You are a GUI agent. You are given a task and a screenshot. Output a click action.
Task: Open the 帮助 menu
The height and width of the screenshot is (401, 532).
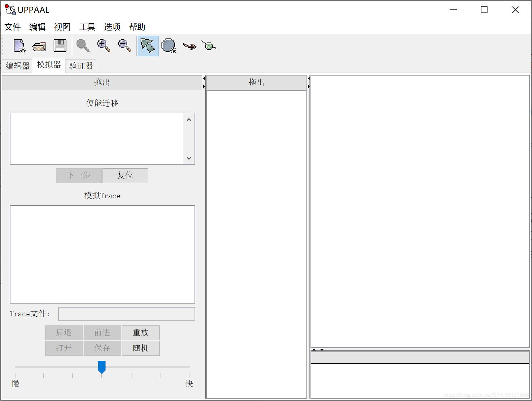tap(137, 27)
